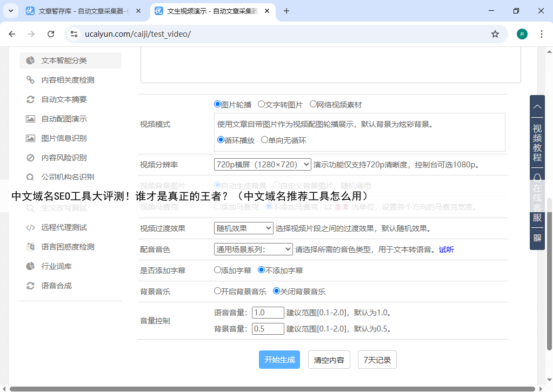
Task: Click the ban icon beside 内容风险识别
Action: (31, 158)
